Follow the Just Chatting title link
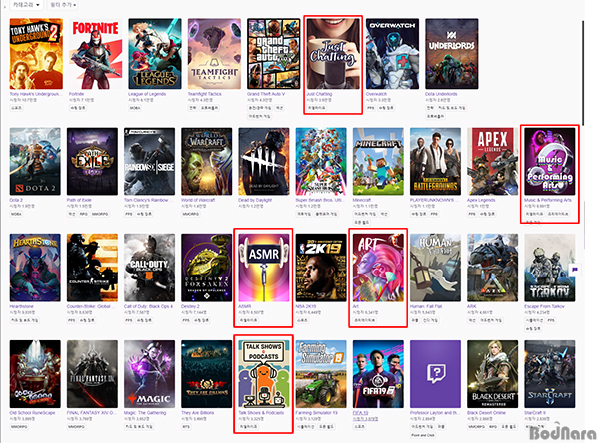The width and height of the screenshot is (600, 443). [319, 94]
